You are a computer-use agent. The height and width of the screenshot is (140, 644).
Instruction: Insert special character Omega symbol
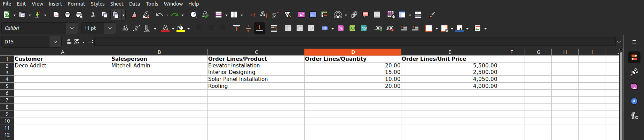(x=338, y=15)
